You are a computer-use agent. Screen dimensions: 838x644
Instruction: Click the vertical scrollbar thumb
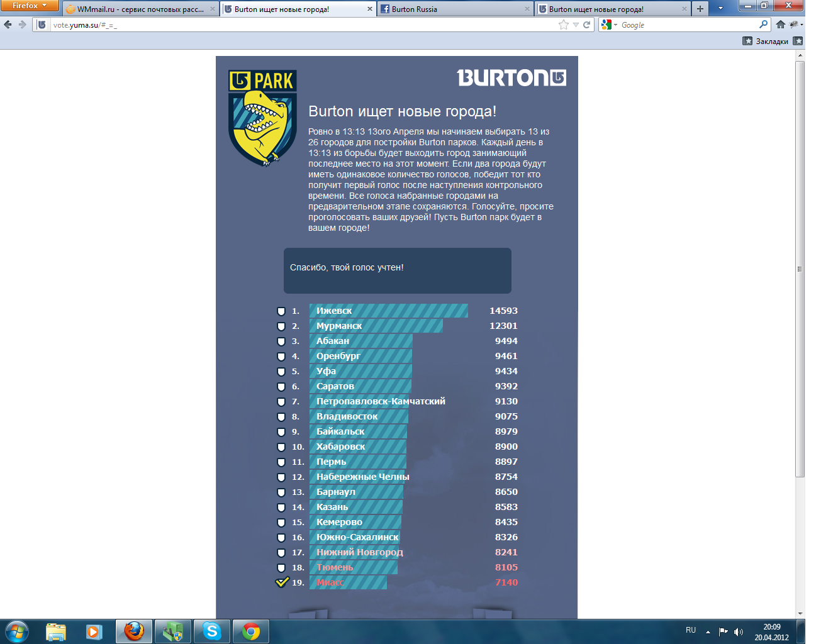pos(800,269)
